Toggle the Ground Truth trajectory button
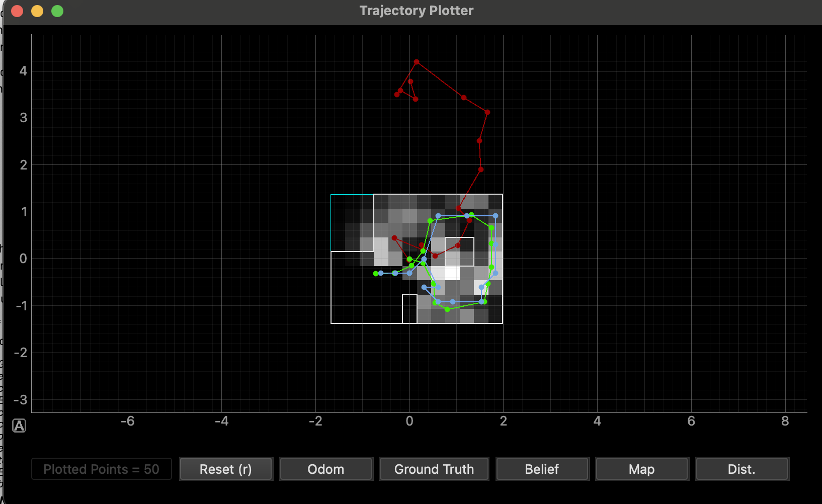 click(x=434, y=469)
